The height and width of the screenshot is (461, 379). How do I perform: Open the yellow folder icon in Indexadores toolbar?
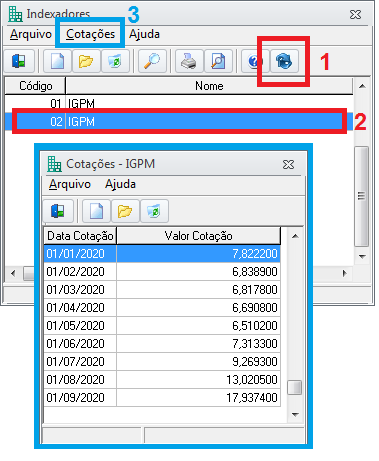pos(86,61)
